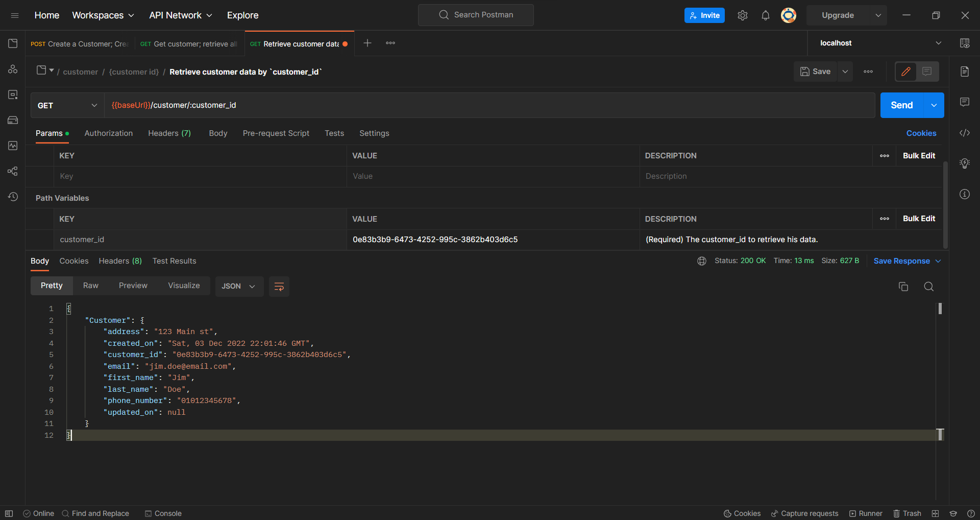Switch to the Authorization tab
This screenshot has width=980, height=520.
109,133
